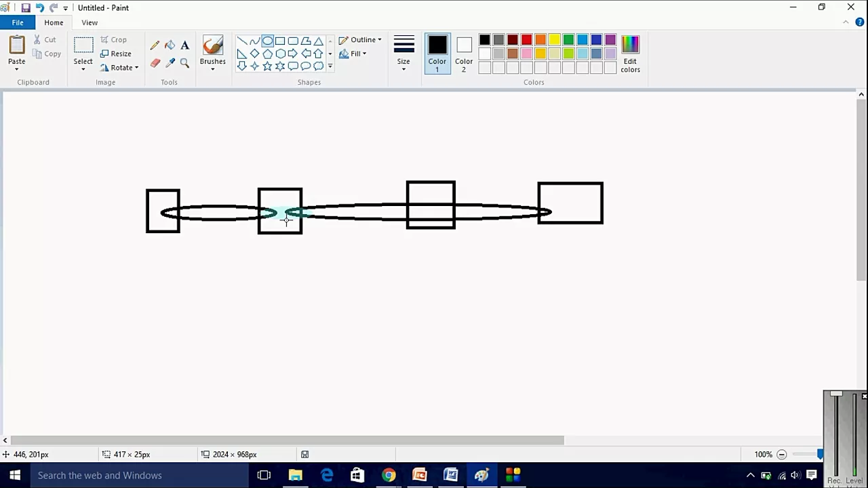Click the Cut button

[44, 39]
